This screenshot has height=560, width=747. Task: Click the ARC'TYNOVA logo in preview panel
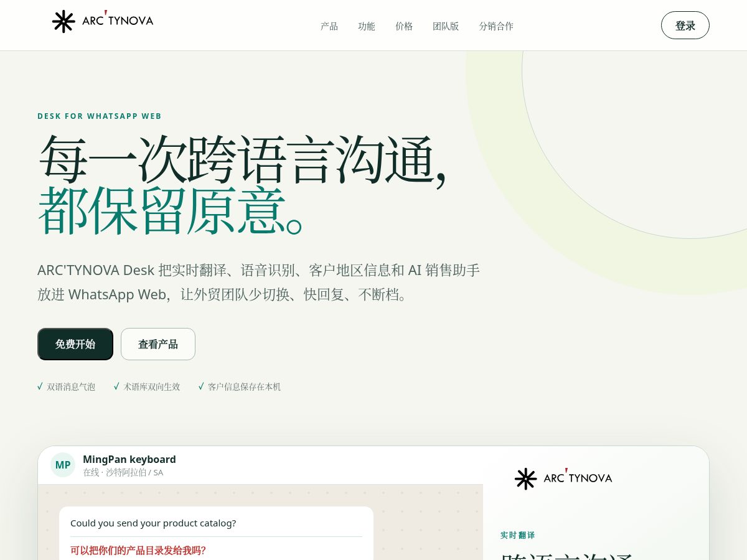tap(563, 478)
